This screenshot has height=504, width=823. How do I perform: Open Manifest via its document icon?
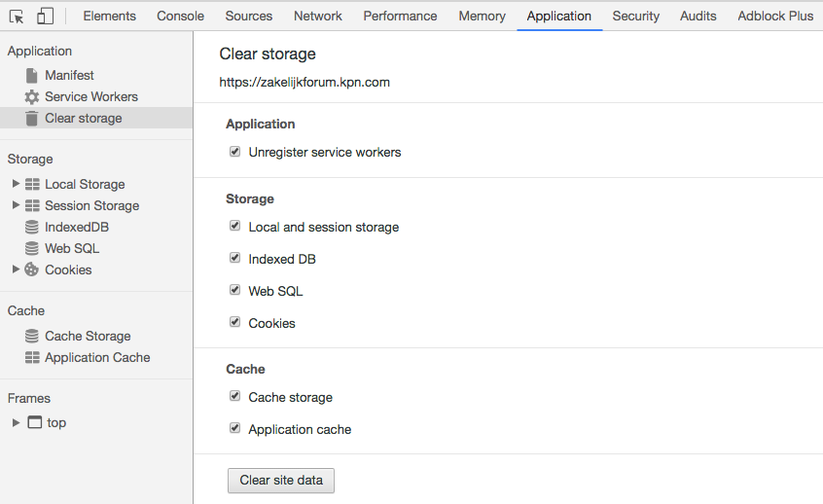tap(32, 76)
